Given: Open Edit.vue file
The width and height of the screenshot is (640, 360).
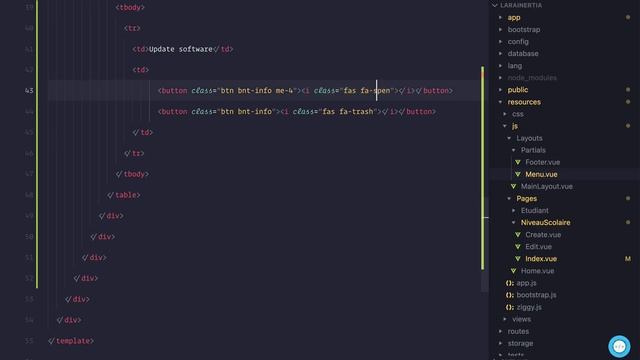Looking at the screenshot, I should [x=538, y=247].
